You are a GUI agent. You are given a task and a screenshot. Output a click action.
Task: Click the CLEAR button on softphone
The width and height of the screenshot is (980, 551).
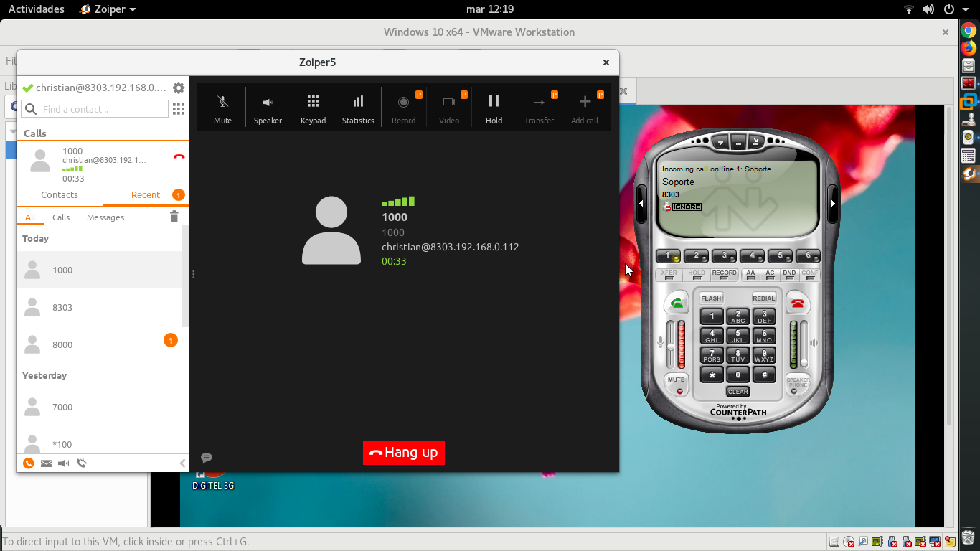tap(738, 392)
